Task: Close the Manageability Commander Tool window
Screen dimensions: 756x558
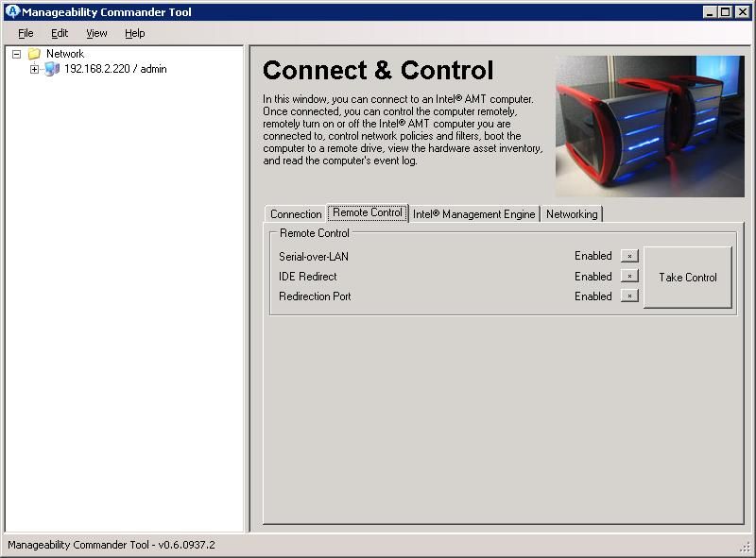Action: tap(743, 12)
